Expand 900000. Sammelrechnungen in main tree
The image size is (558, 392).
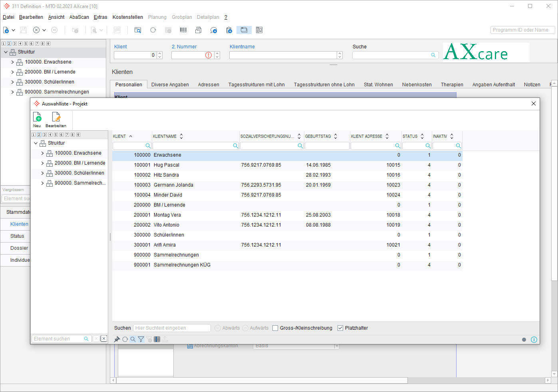pyautogui.click(x=12, y=92)
